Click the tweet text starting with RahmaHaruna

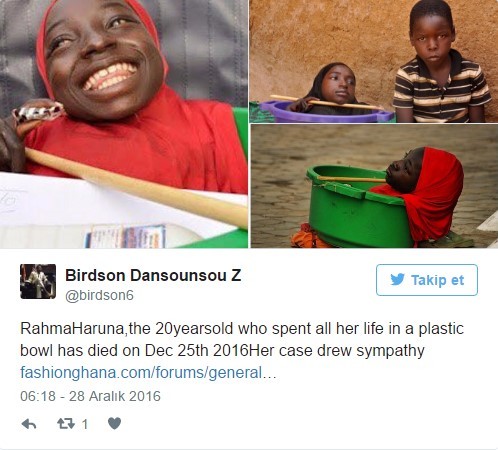(x=242, y=339)
